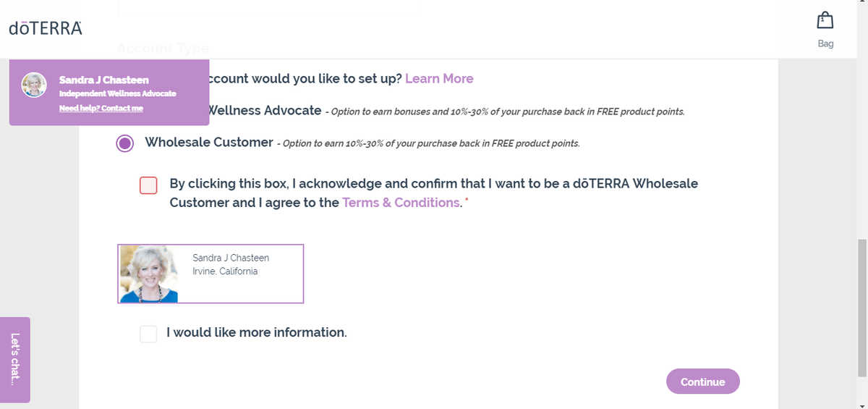Click the Continue button
The width and height of the screenshot is (868, 409).
pos(702,381)
